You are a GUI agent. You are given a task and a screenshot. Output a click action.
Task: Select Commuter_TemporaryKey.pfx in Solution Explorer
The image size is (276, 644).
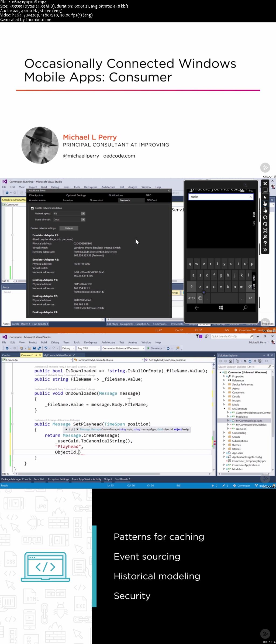point(249,461)
